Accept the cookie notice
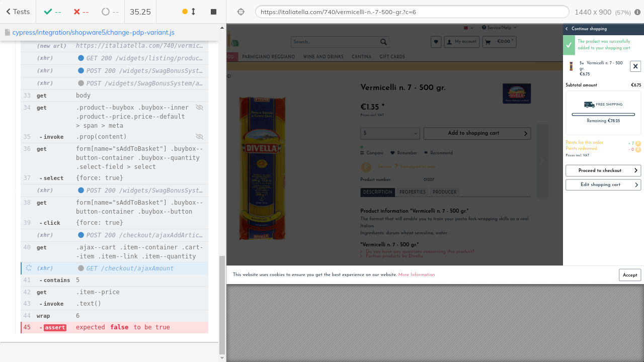The image size is (644, 362). pyautogui.click(x=629, y=275)
